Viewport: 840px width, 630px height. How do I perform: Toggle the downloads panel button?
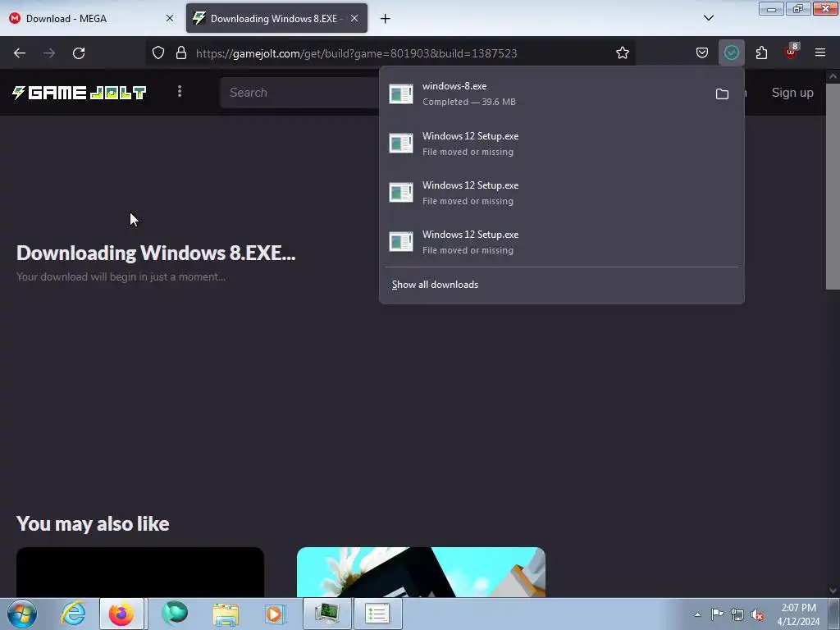pyautogui.click(x=731, y=52)
